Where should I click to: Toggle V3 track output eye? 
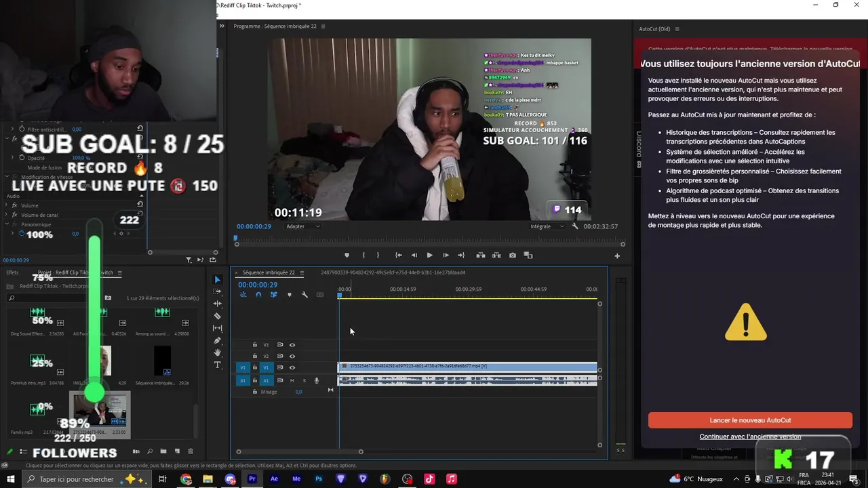(292, 345)
